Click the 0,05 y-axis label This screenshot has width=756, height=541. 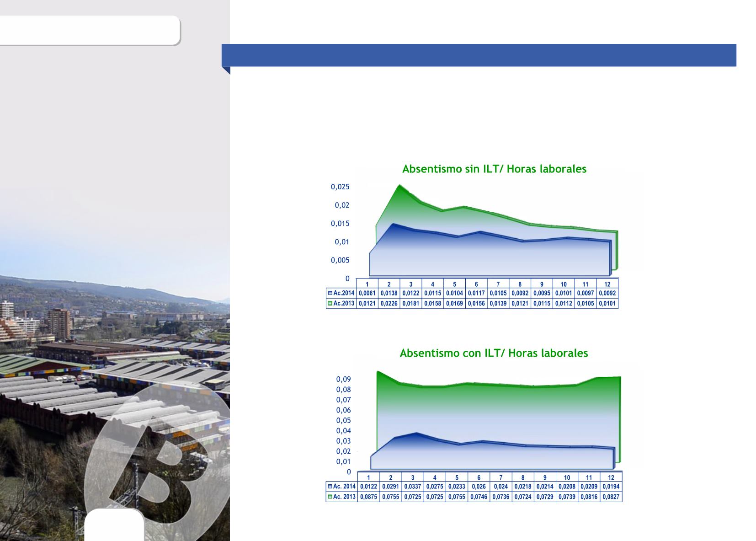tap(344, 421)
